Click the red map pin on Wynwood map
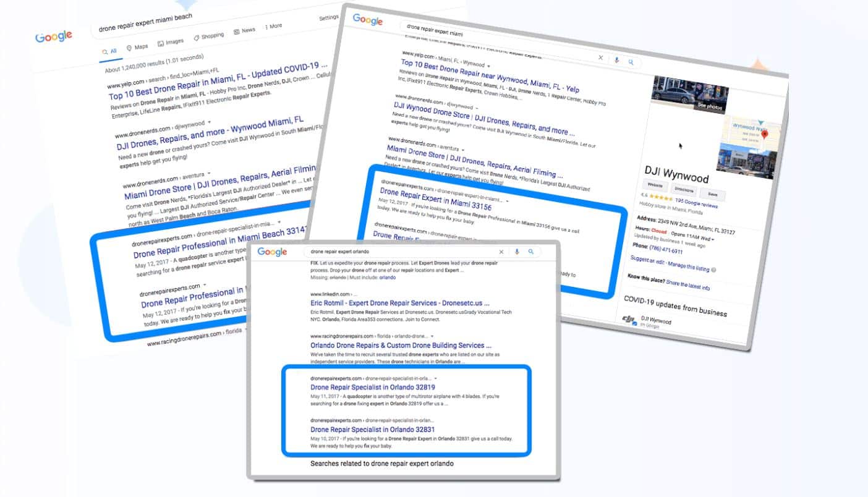 coord(764,134)
